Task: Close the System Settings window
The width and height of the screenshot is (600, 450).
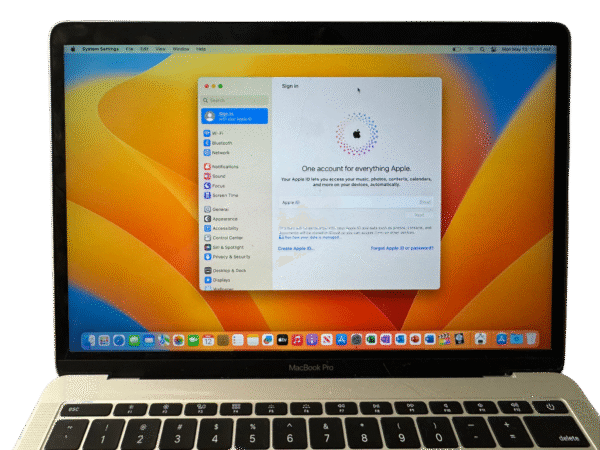Action: [x=207, y=86]
